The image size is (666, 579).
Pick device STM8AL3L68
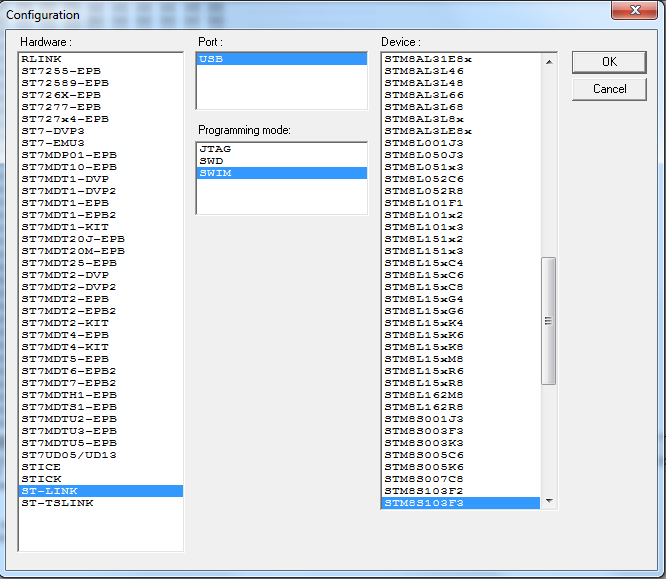[x=461, y=107]
